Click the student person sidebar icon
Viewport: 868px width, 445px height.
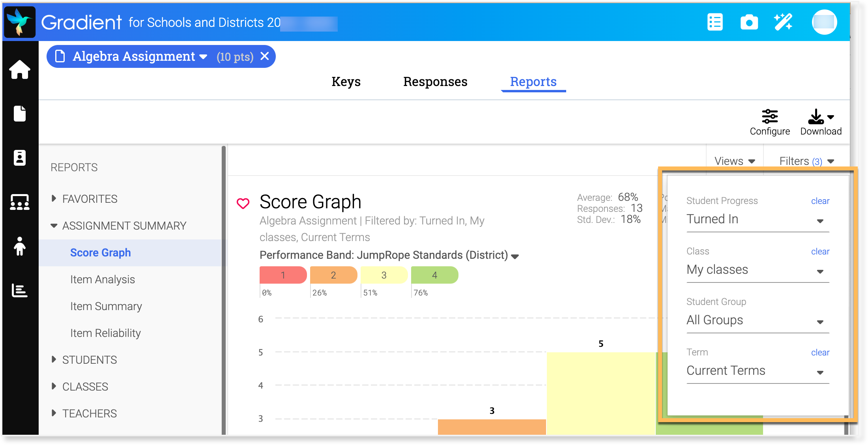[x=20, y=246]
